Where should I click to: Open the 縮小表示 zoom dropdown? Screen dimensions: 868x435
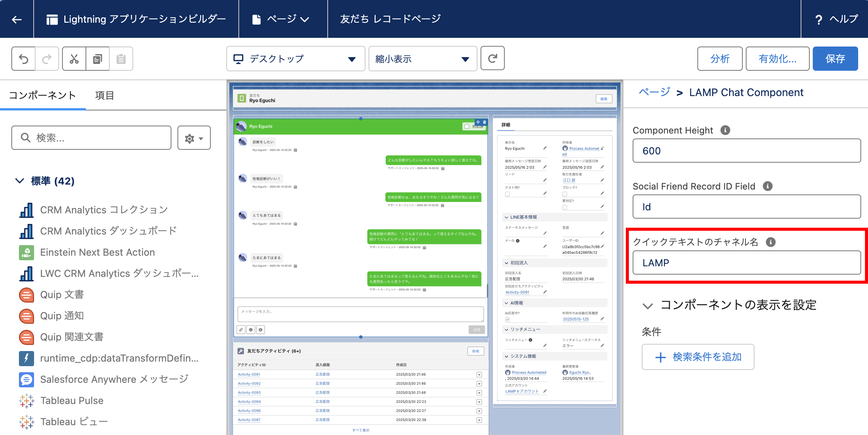click(x=422, y=59)
